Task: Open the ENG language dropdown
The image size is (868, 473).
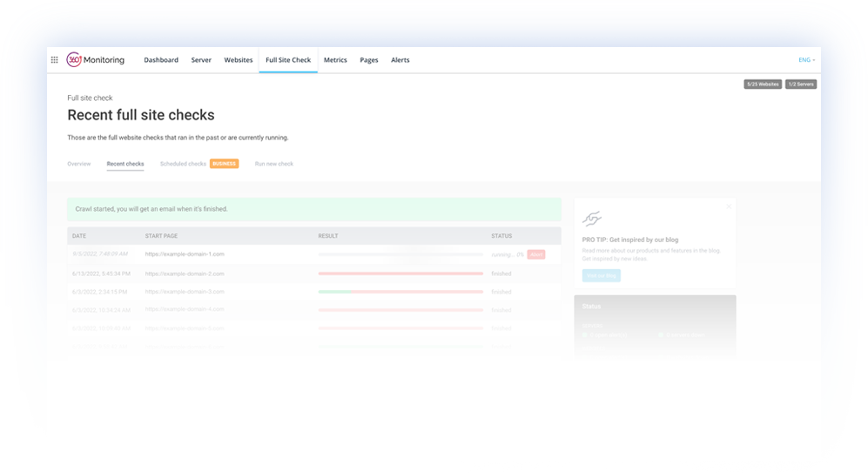Action: [x=806, y=60]
